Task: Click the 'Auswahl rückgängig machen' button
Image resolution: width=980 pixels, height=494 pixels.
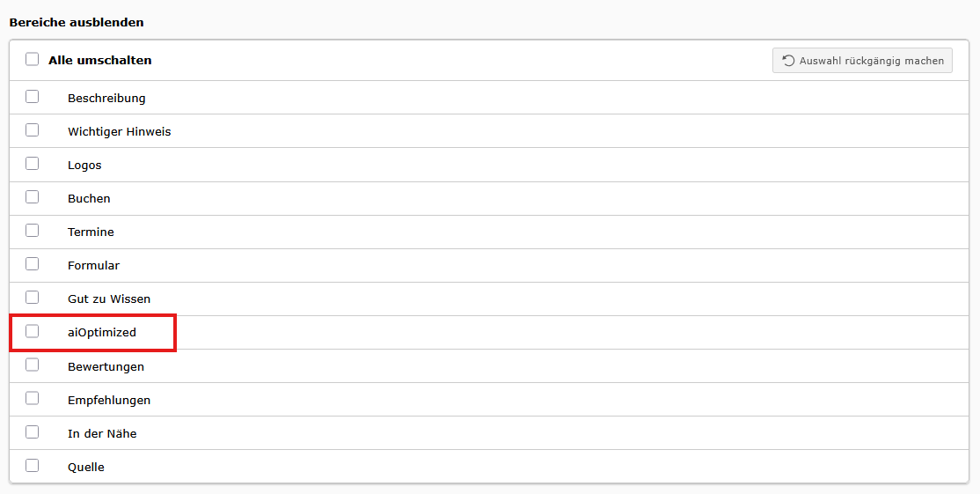Action: click(x=862, y=61)
